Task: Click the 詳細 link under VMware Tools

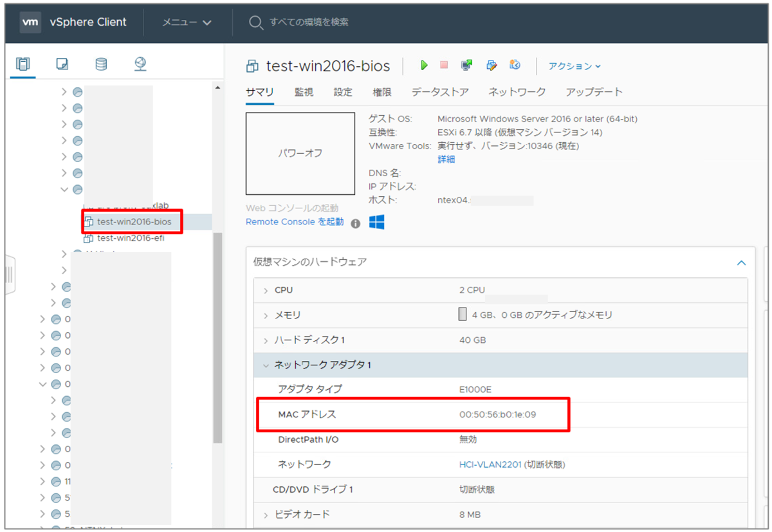Action: tap(446, 160)
